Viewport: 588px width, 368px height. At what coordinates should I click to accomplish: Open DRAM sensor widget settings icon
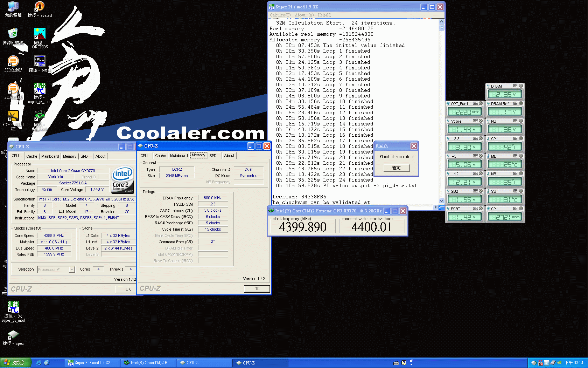click(x=516, y=86)
